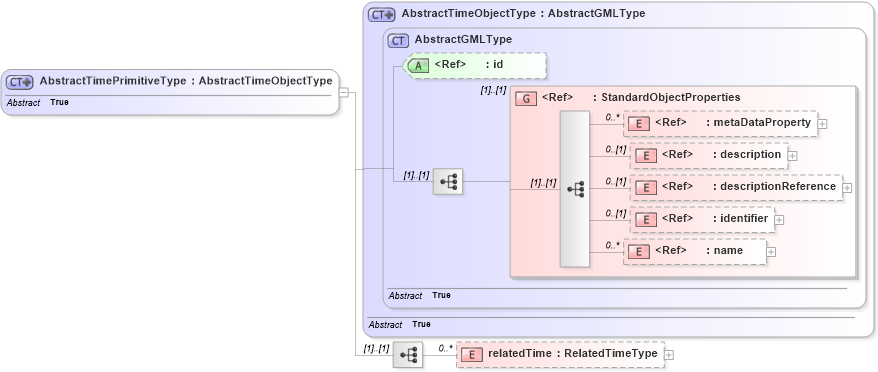
Task: Click the sequence compositor icon before relatedTime
Action: pos(408,355)
